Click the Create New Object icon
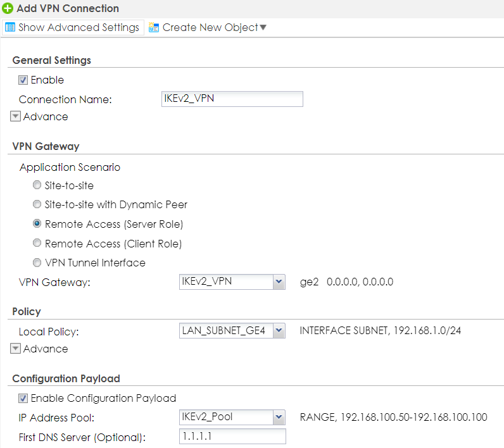The image size is (504, 448). pos(154,28)
